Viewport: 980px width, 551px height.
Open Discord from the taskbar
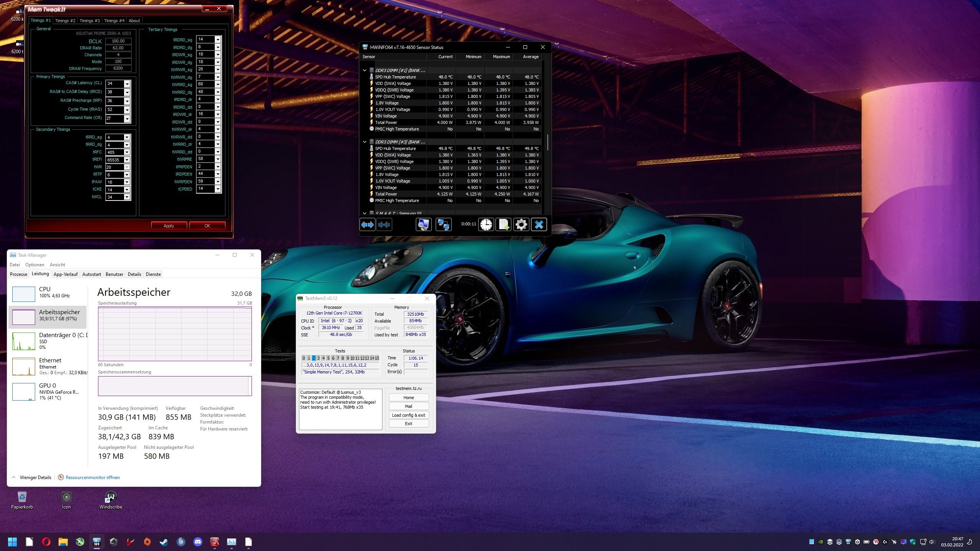click(x=198, y=542)
